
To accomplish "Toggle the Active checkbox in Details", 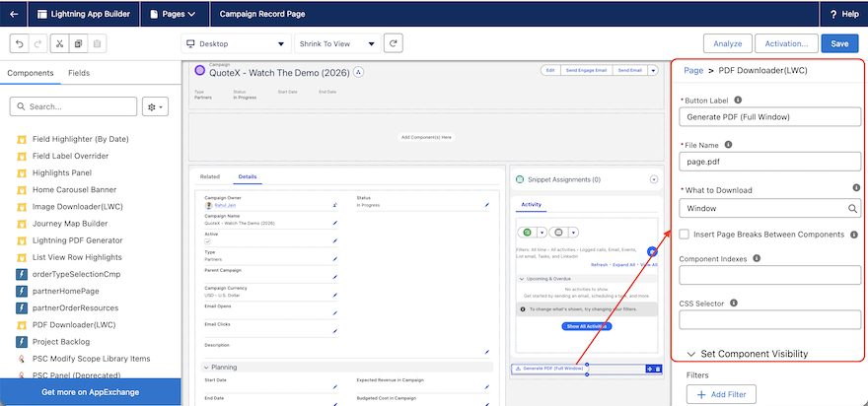I will pyautogui.click(x=207, y=241).
